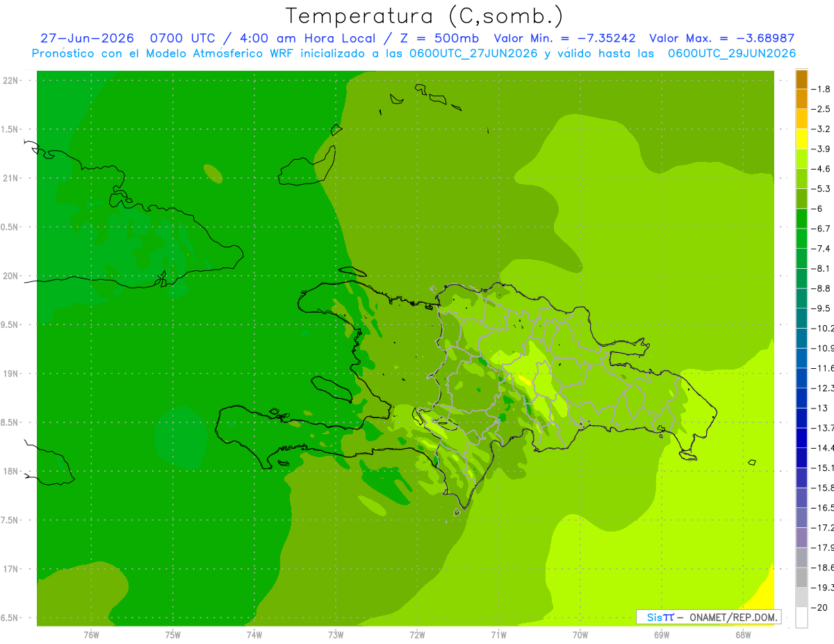834x644 pixels.
Task: Click the 'Temperatura (C,somb.)' map title
Action: tap(425, 16)
